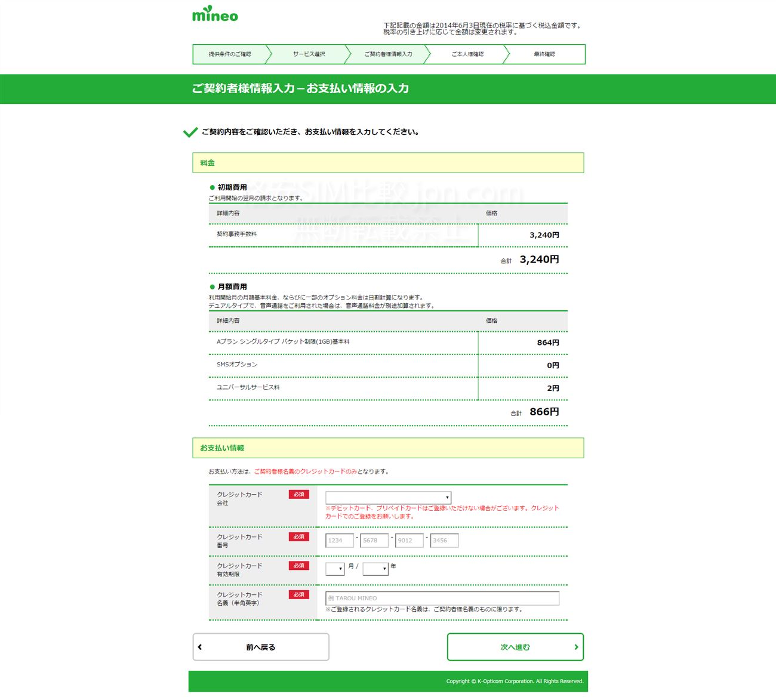
Task: Select the ご本人様確認 step
Action: click(x=467, y=54)
